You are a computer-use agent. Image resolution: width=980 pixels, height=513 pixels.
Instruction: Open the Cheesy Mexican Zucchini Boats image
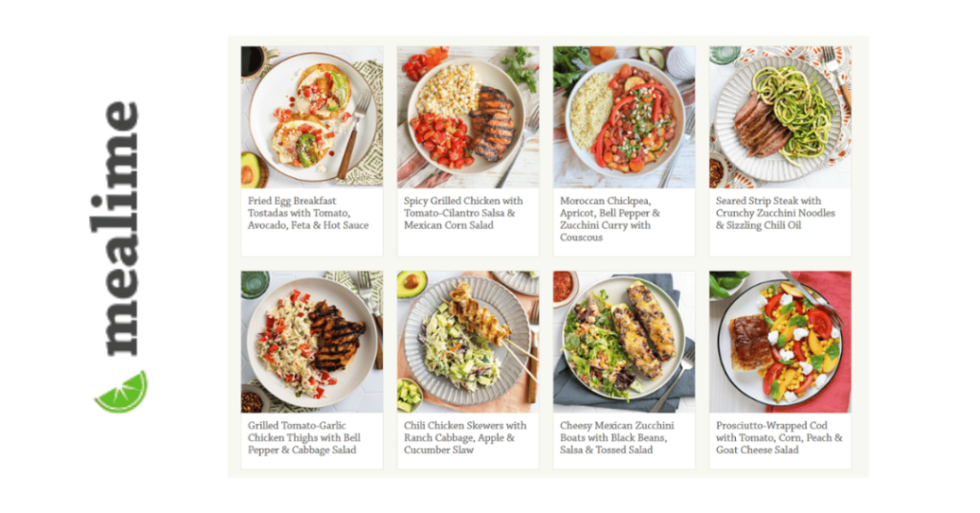click(x=624, y=342)
